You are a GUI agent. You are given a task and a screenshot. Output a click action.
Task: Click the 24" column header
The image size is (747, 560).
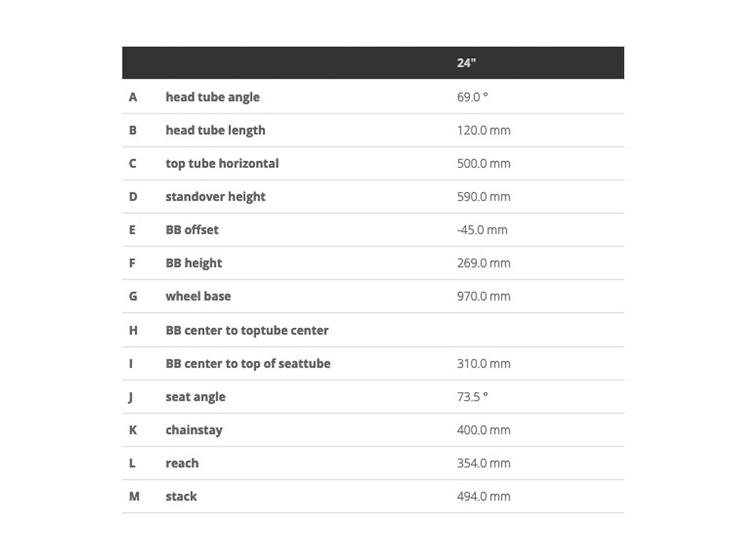click(x=466, y=63)
